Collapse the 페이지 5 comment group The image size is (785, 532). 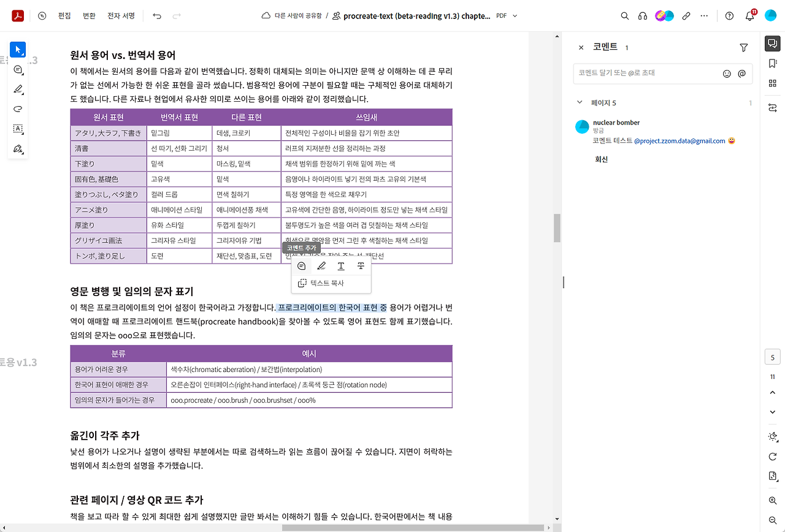(580, 103)
